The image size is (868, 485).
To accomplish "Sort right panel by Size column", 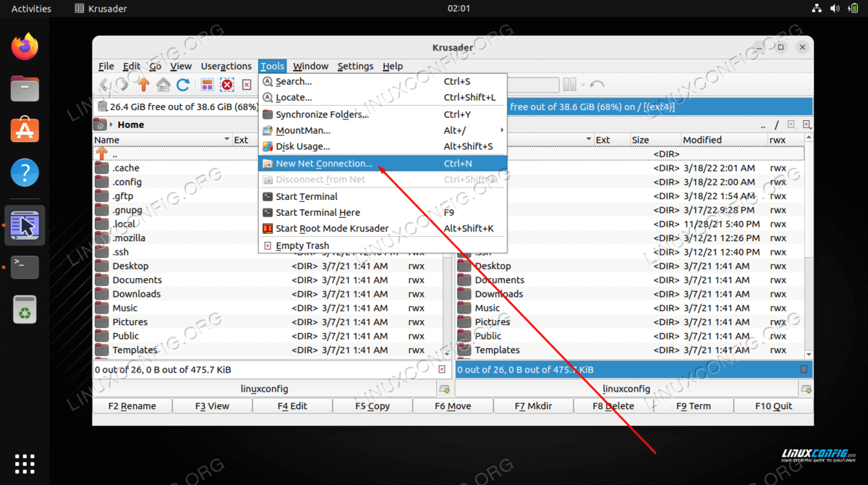I will (655, 140).
